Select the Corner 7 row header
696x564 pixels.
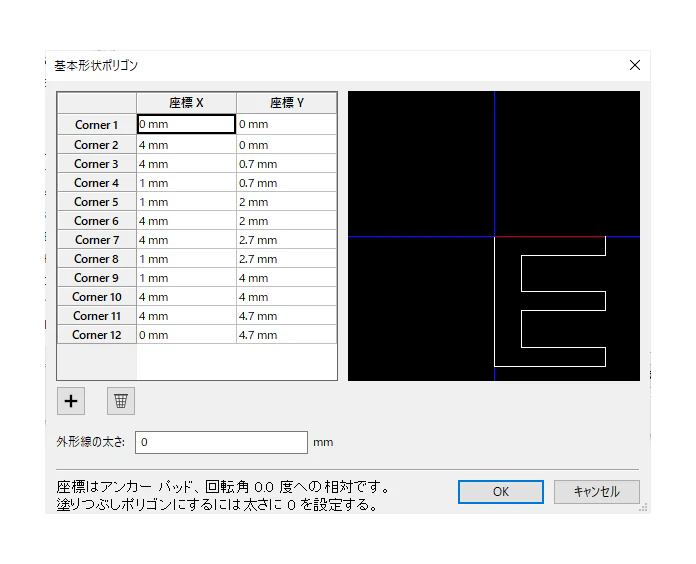pyautogui.click(x=96, y=240)
